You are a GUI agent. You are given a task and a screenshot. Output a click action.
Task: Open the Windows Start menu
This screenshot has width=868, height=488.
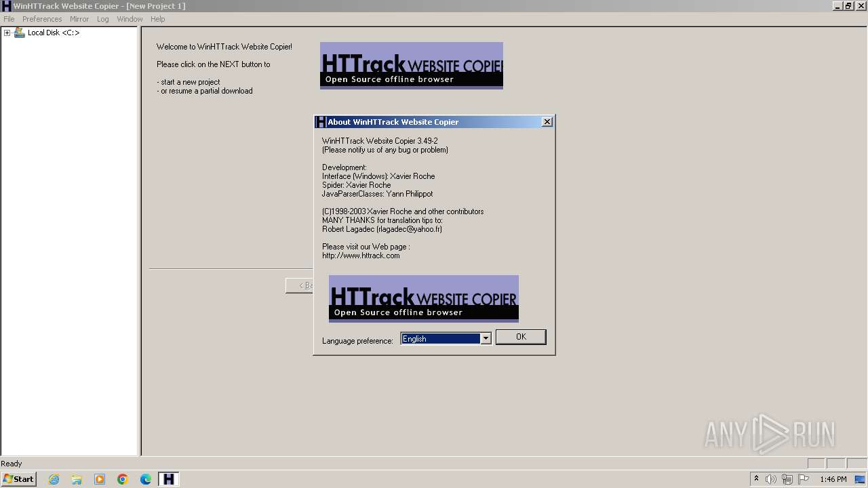[18, 479]
